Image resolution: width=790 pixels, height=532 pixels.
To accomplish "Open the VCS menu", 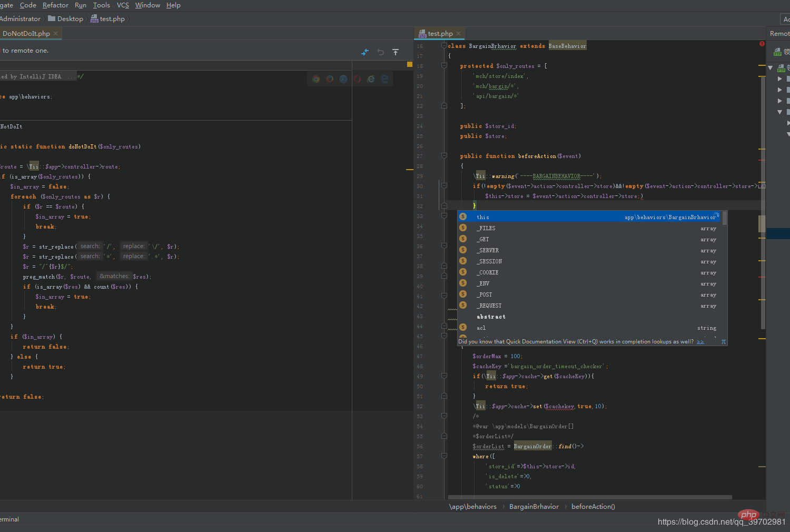I will pos(123,5).
